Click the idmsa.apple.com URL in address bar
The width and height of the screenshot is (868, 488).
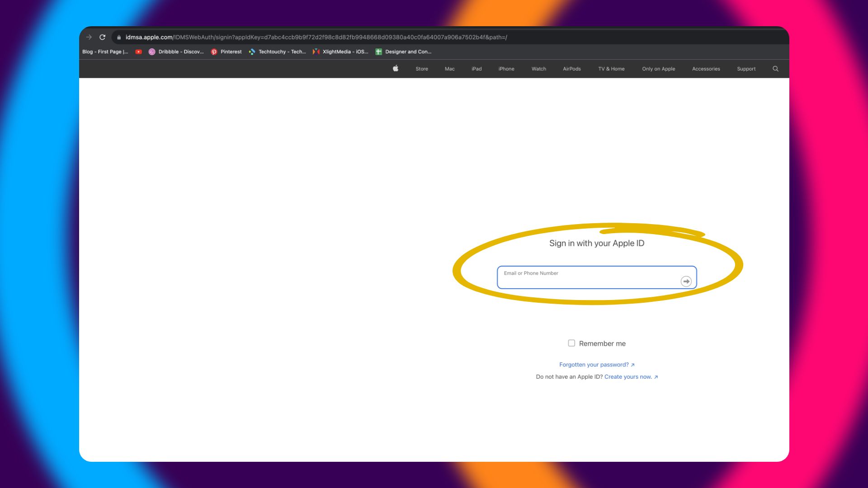pyautogui.click(x=316, y=38)
